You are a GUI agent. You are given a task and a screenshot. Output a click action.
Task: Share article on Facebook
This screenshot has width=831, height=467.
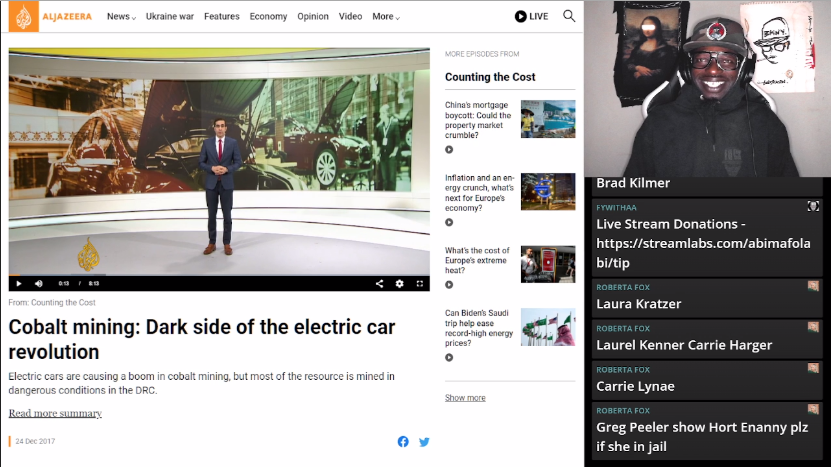coord(403,442)
